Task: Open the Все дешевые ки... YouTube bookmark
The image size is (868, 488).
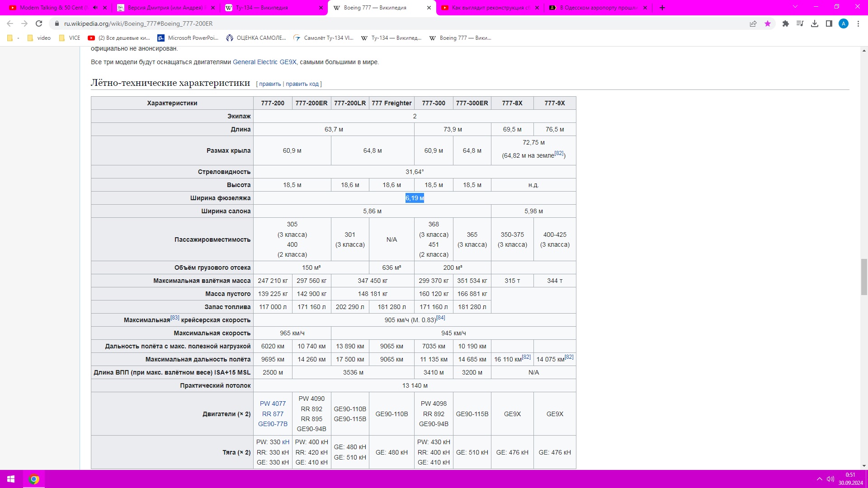Action: [119, 38]
